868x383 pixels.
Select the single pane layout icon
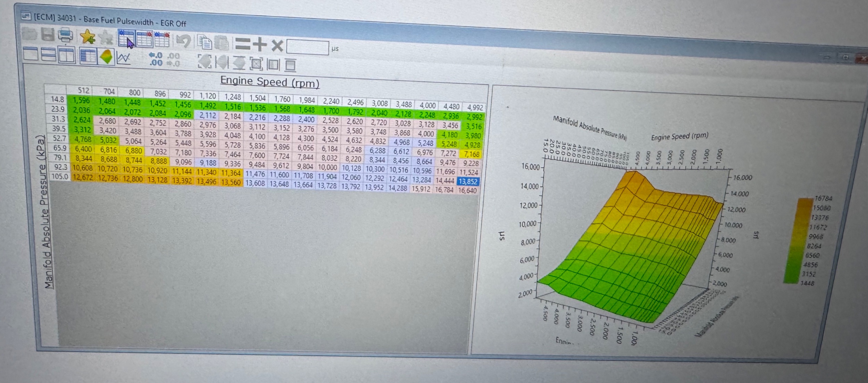pos(31,54)
